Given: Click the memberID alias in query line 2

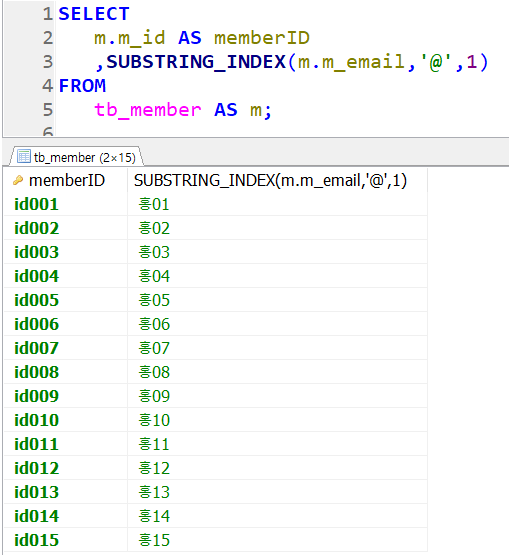Looking at the screenshot, I should (x=262, y=38).
